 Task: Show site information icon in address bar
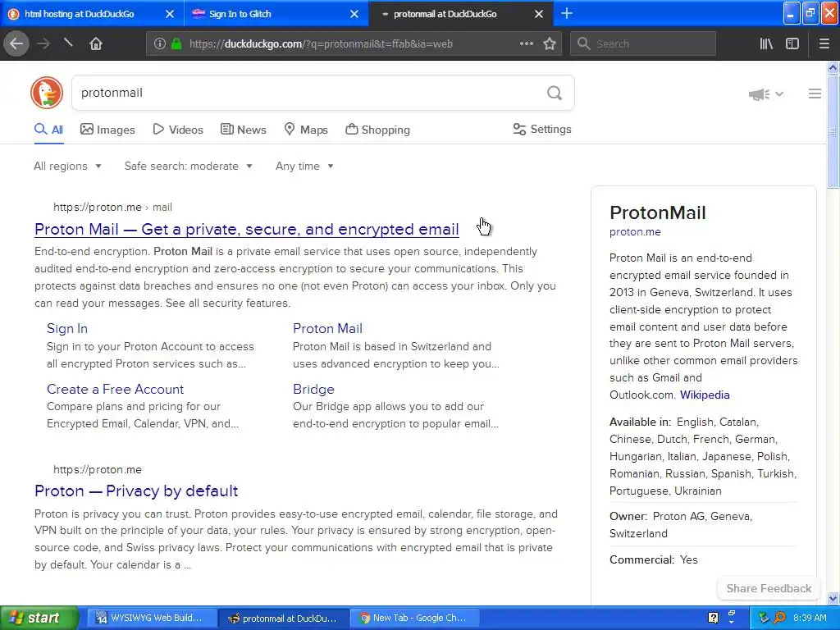pos(160,44)
